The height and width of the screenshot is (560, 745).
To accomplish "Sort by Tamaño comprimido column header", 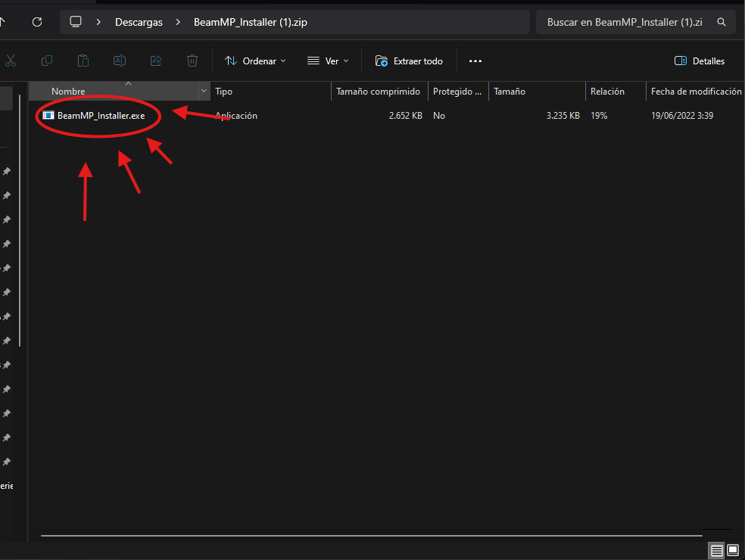I will tap(379, 92).
